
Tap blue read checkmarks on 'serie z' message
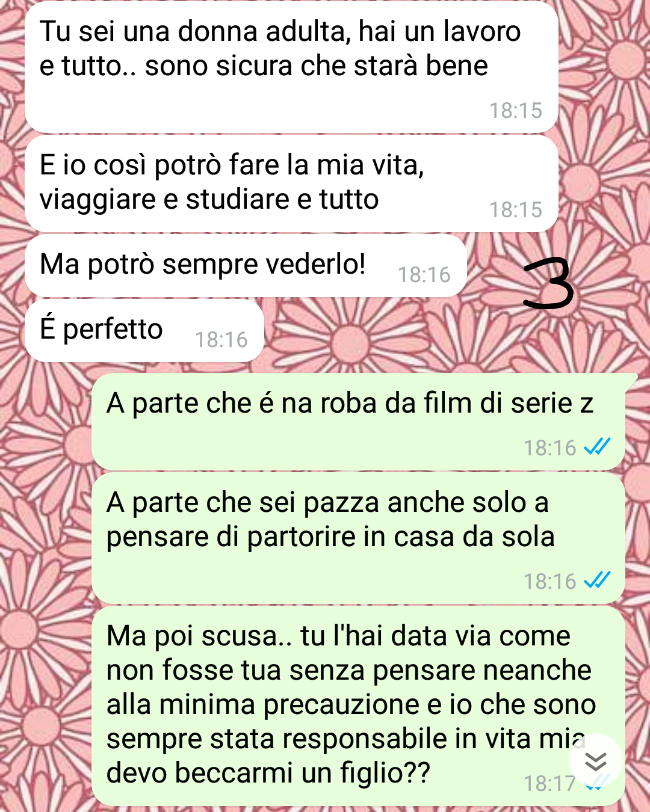coord(597,447)
